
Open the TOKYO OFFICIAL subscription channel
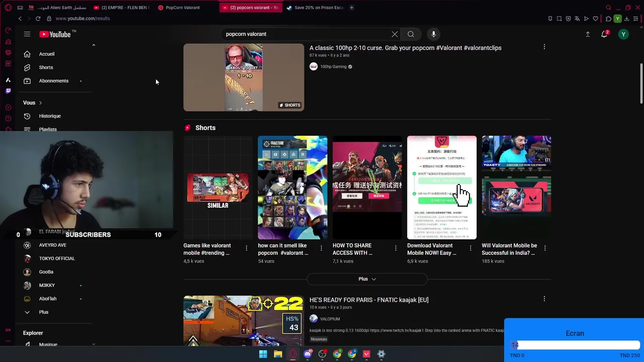tap(56, 258)
